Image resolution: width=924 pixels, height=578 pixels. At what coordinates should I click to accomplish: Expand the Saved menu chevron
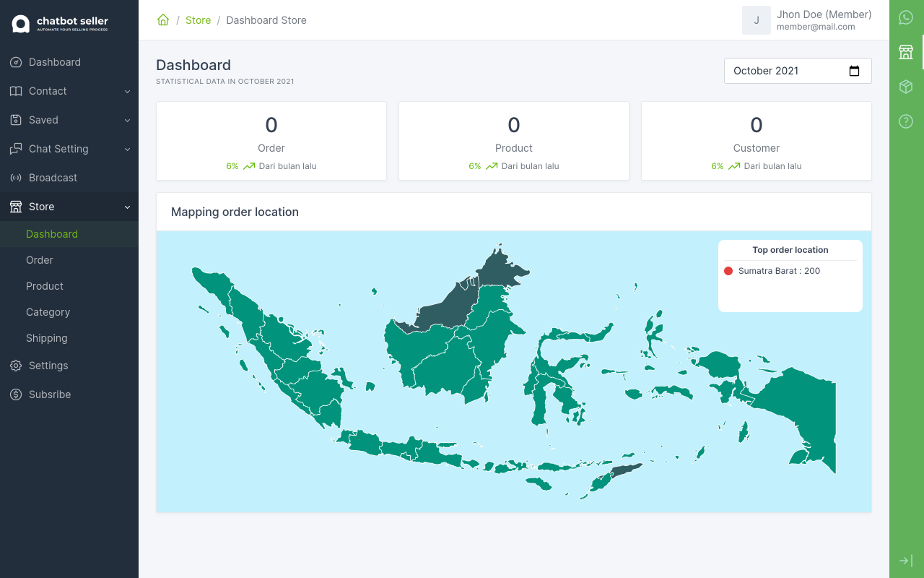point(127,121)
